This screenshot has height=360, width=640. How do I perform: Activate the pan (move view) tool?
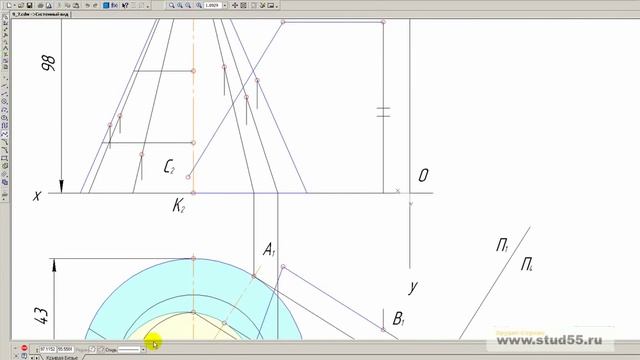tap(235, 5)
